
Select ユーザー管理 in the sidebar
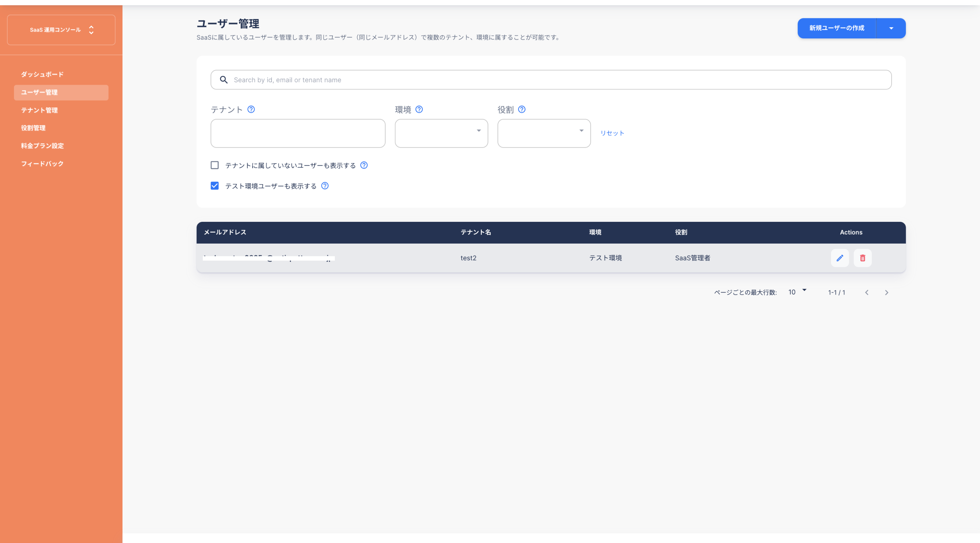(61, 93)
